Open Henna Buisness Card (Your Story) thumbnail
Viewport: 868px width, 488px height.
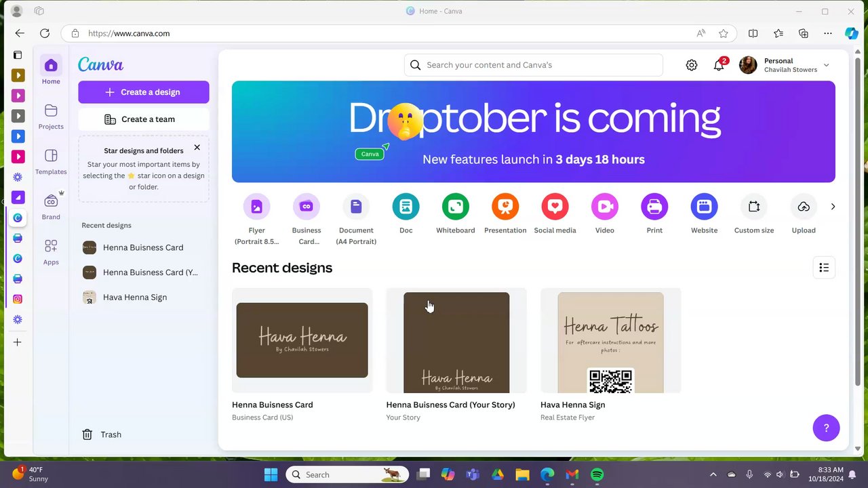click(x=456, y=340)
